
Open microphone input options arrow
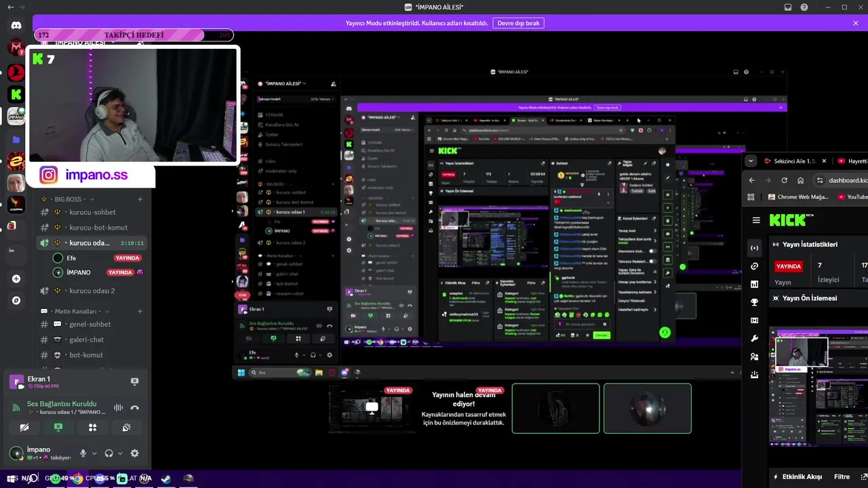[x=94, y=453]
